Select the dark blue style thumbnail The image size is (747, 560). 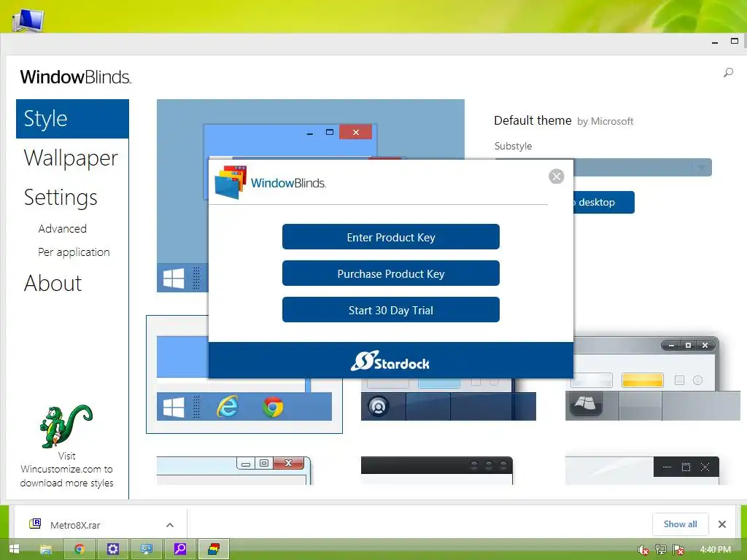point(449,399)
